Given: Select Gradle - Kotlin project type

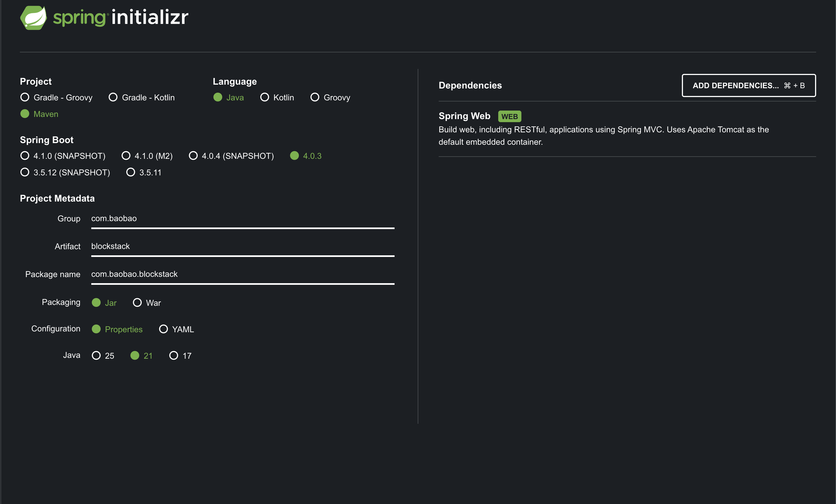Looking at the screenshot, I should (141, 97).
